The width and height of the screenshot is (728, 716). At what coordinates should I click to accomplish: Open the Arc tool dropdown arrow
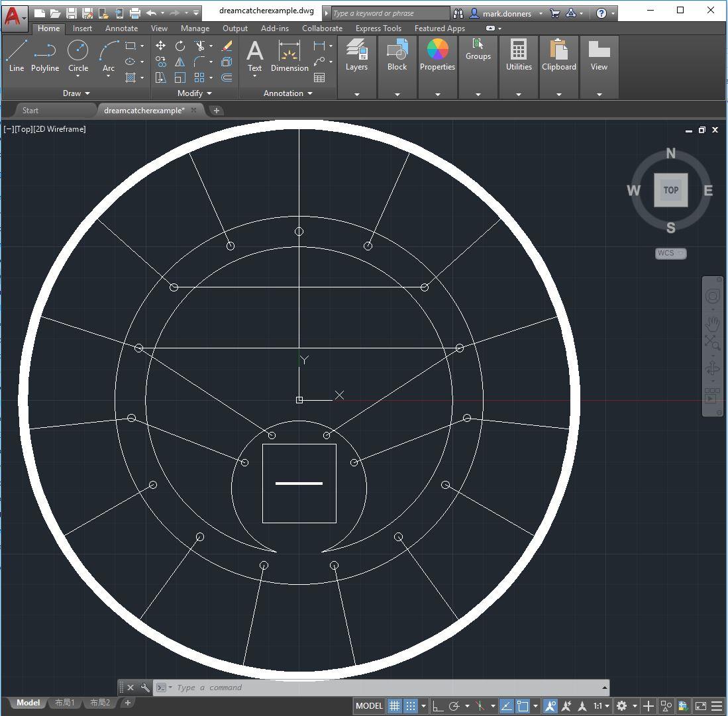pos(109,76)
